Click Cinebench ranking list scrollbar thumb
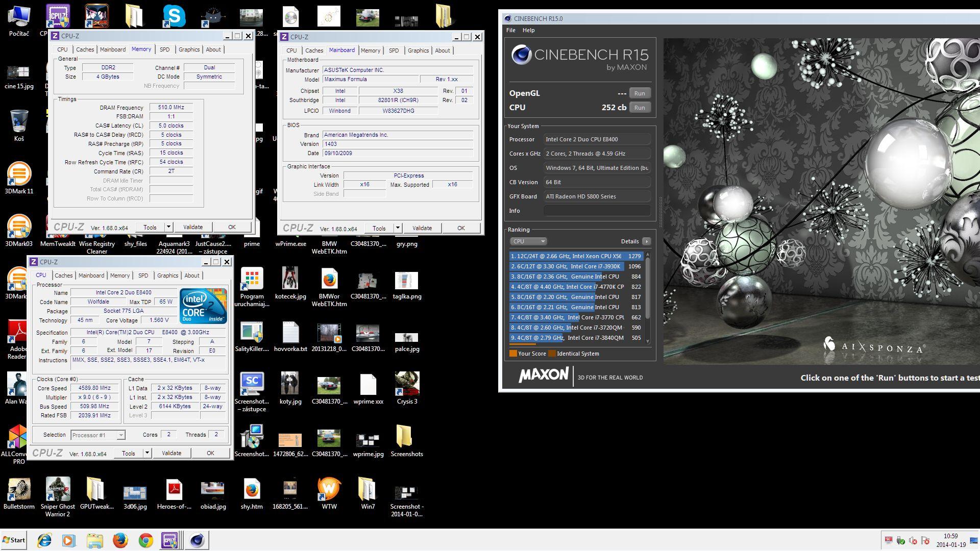Screen dimensions: 980x551 (x=648, y=287)
